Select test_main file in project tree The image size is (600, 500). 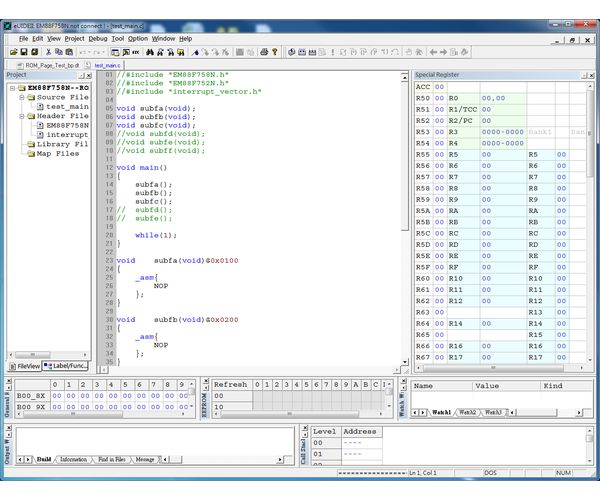pos(67,106)
